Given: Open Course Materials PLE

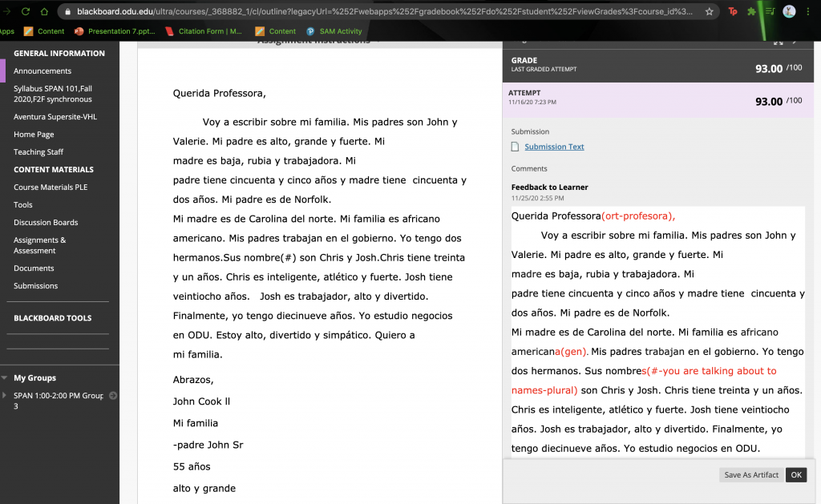Looking at the screenshot, I should [x=51, y=187].
